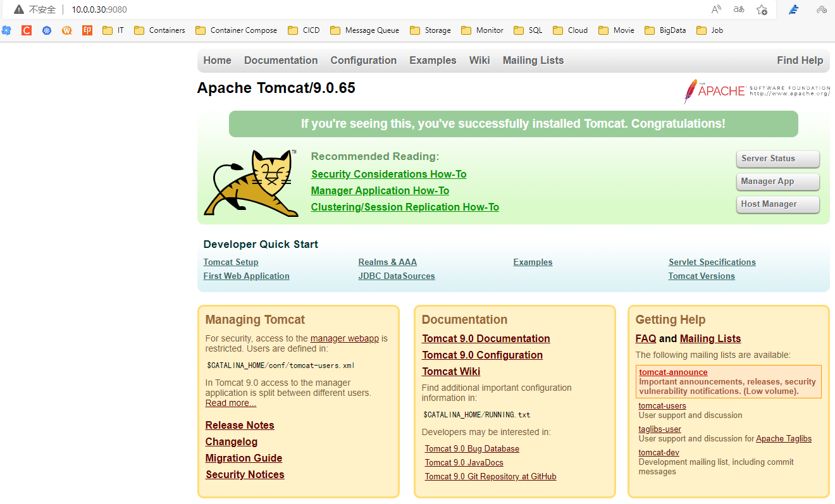
Task: Open the Kubernetes wheel bookmark icon
Action: [x=47, y=30]
